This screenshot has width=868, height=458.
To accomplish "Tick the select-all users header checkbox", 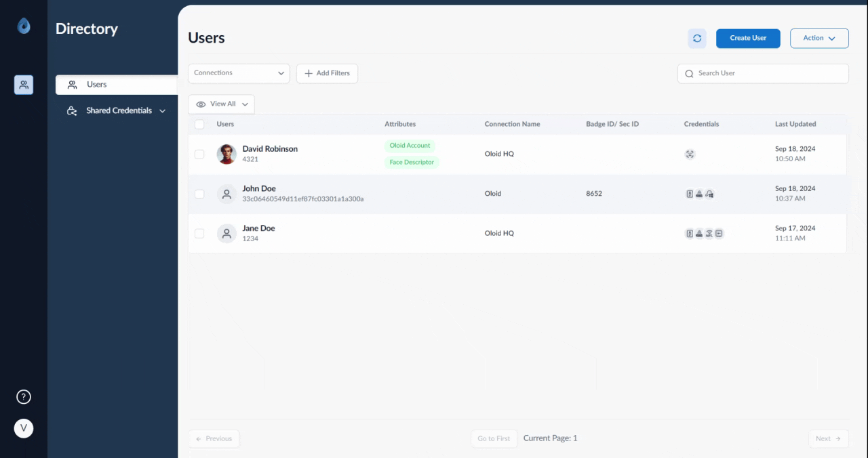I will click(199, 124).
